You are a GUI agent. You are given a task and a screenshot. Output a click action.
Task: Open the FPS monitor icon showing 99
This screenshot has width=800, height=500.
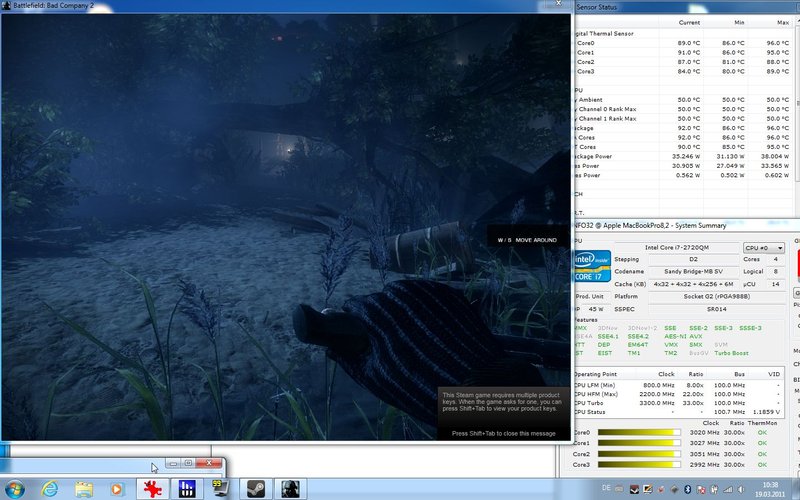coord(221,489)
